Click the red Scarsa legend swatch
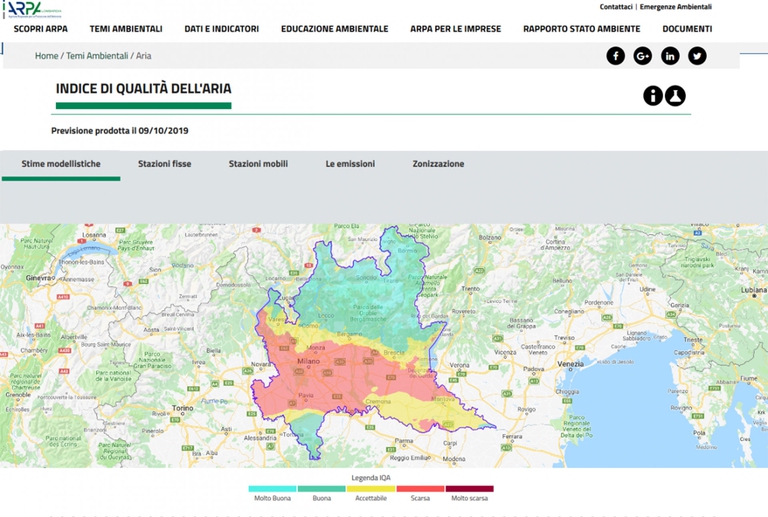Viewport: 768px width, 517px height. point(420,489)
